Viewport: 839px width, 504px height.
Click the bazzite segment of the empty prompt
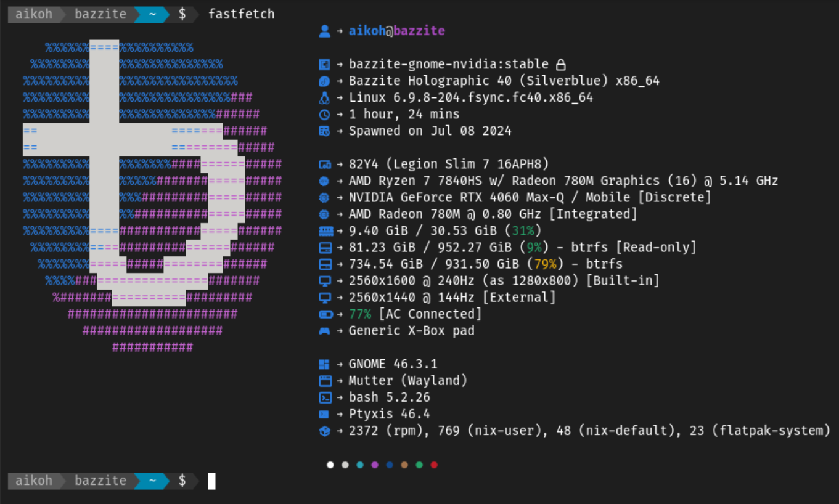click(100, 481)
